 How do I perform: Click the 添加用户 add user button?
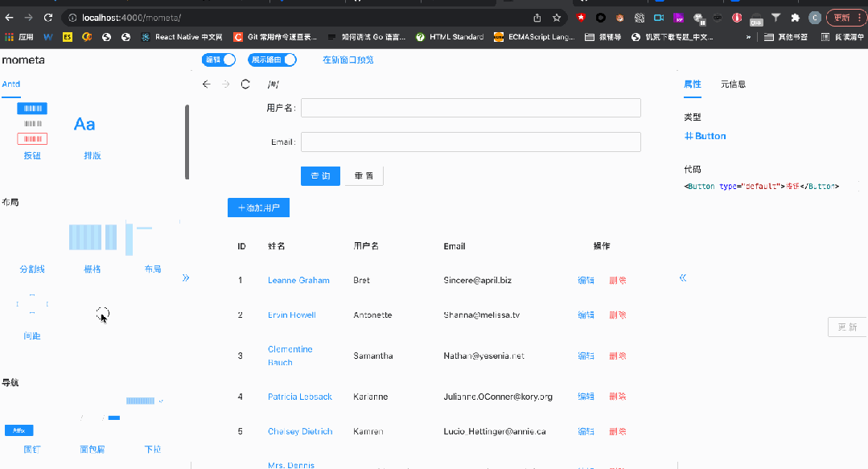click(x=258, y=207)
